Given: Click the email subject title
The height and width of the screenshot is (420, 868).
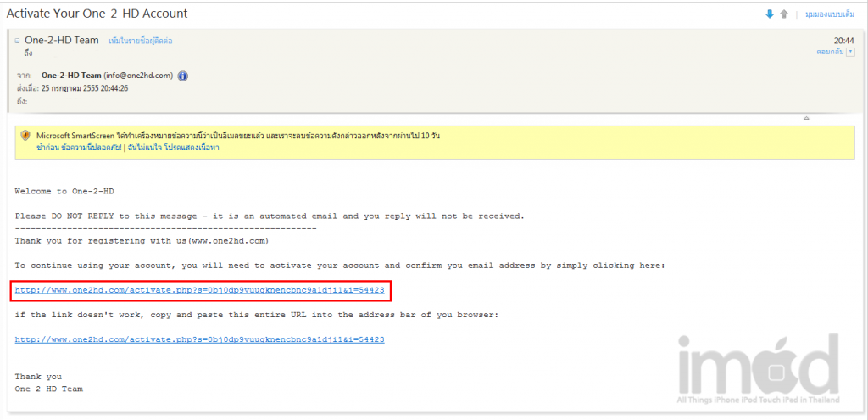Looking at the screenshot, I should pyautogui.click(x=97, y=14).
